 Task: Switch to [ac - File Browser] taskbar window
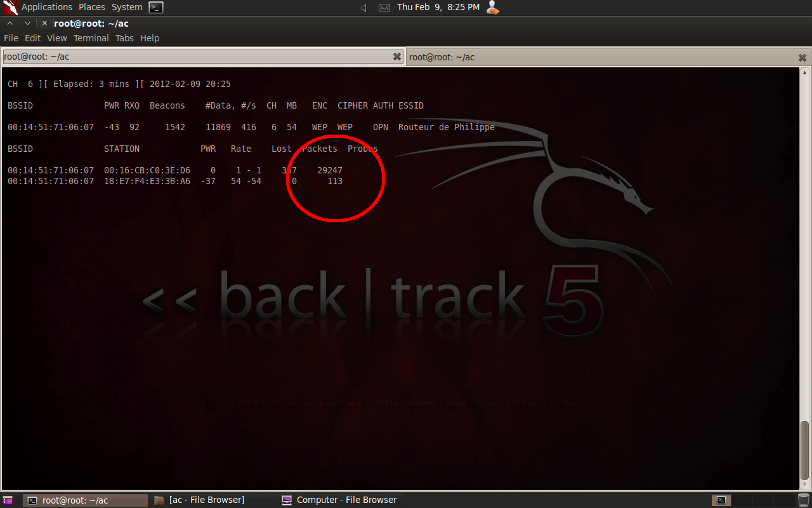tap(213, 500)
